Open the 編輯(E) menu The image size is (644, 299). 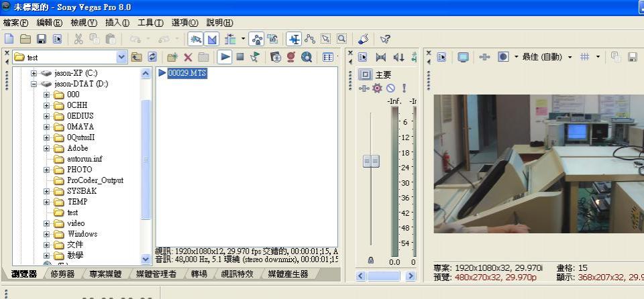(49, 23)
